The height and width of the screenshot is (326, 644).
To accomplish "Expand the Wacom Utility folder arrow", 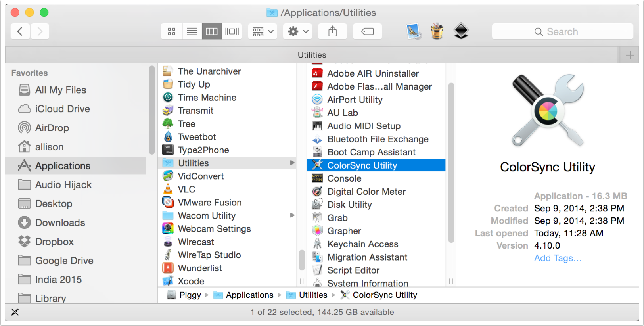I will [292, 215].
